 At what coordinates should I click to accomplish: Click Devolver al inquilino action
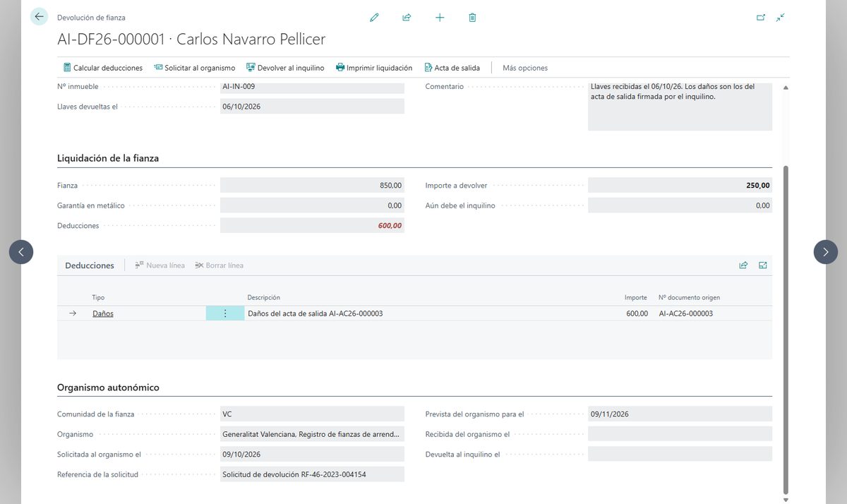[285, 68]
